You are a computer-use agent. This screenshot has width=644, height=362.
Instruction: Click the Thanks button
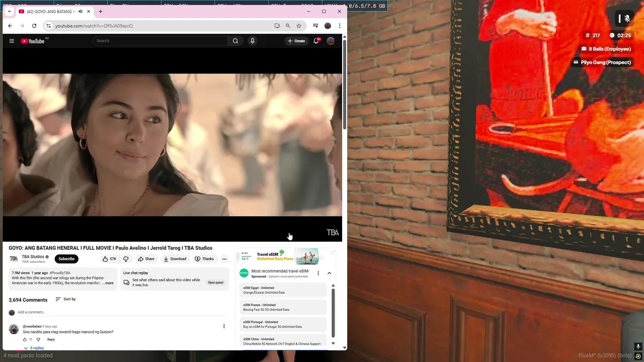pyautogui.click(x=204, y=259)
